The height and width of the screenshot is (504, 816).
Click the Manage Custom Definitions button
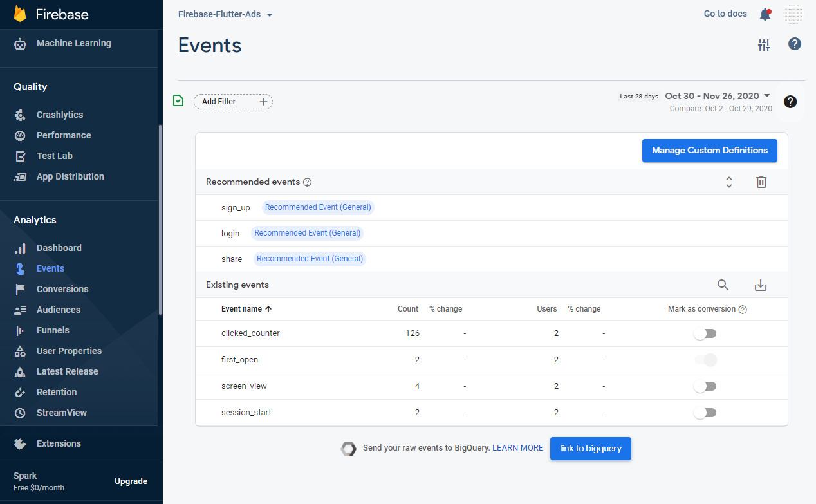coord(709,151)
